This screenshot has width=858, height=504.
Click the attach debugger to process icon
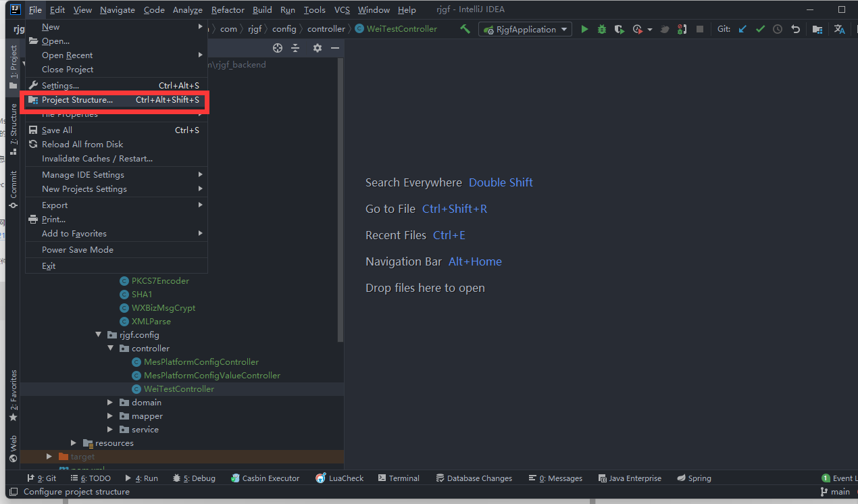pos(682,29)
